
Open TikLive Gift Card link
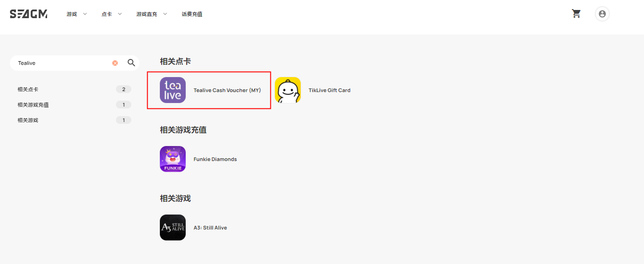click(x=330, y=90)
